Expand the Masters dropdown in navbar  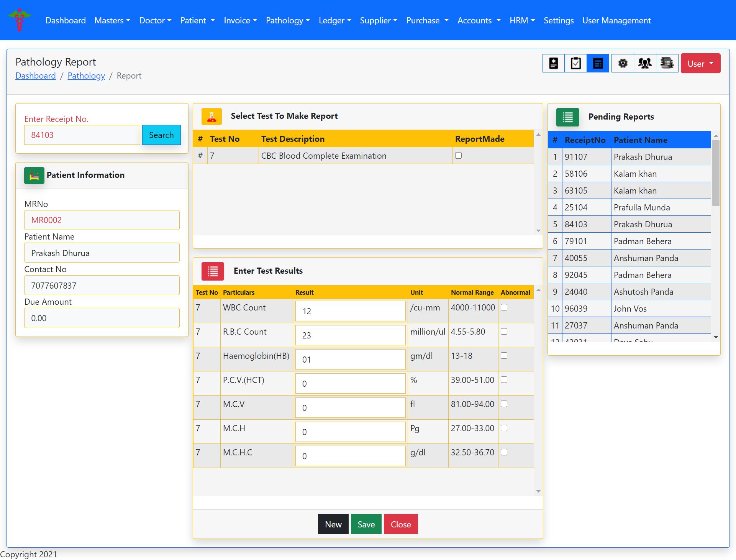(112, 21)
